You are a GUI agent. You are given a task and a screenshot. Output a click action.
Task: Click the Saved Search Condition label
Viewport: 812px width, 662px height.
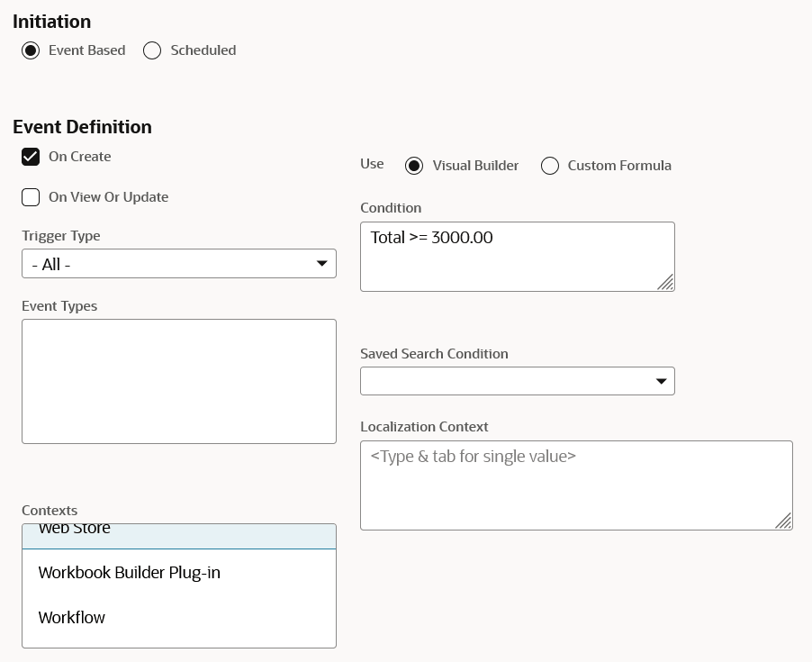[434, 354]
